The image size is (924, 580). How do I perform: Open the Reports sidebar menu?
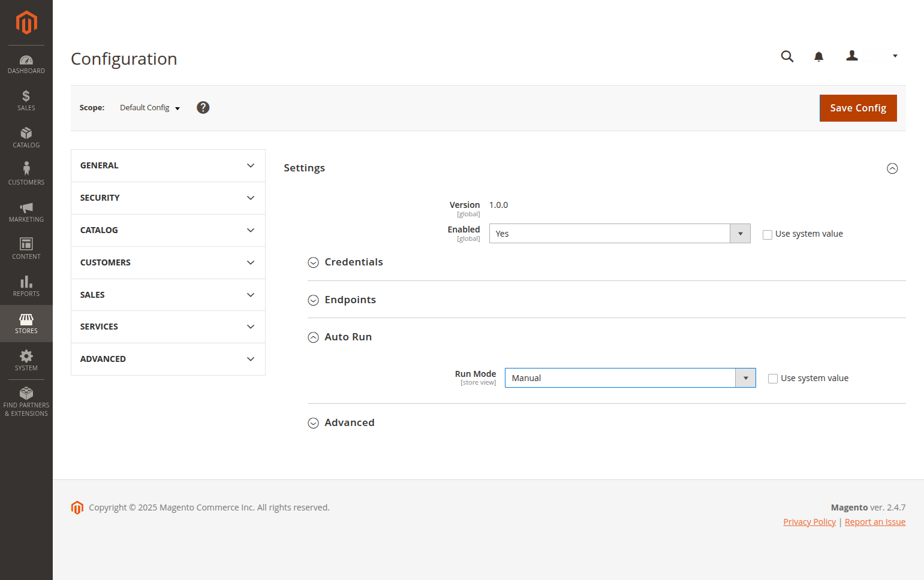click(26, 286)
